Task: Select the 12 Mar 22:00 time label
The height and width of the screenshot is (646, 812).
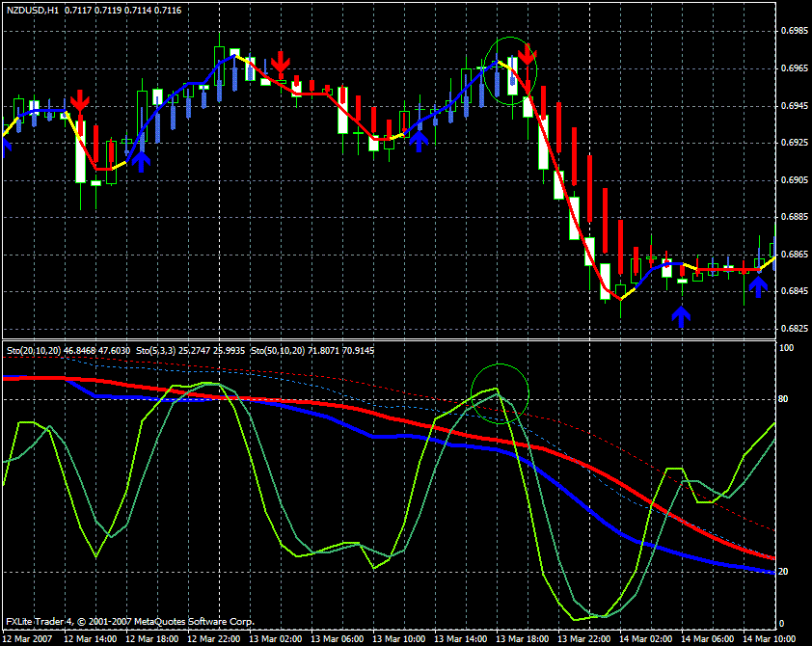Action: (213, 638)
